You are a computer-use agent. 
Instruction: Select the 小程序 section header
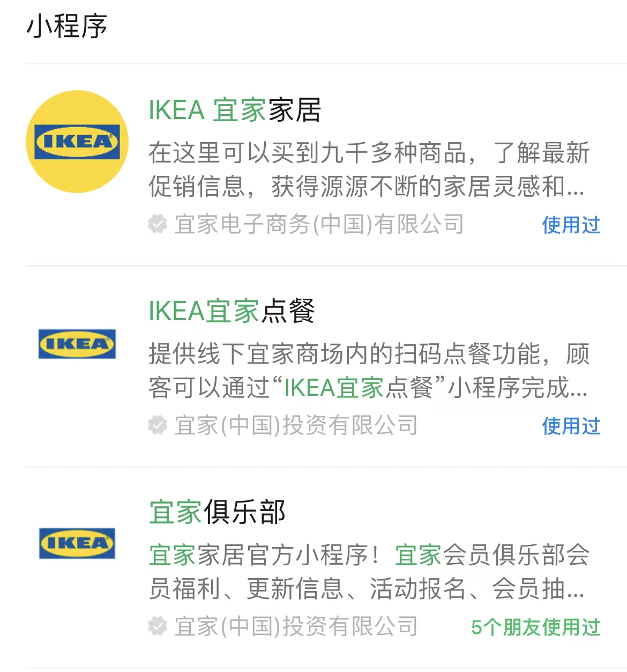[x=67, y=26]
